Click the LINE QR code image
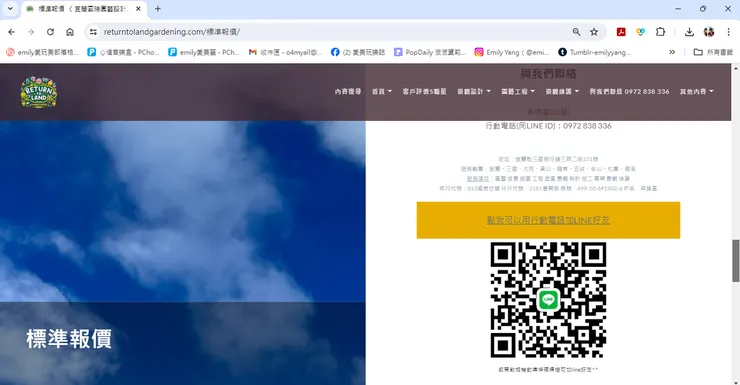This screenshot has width=740, height=385. tap(548, 300)
